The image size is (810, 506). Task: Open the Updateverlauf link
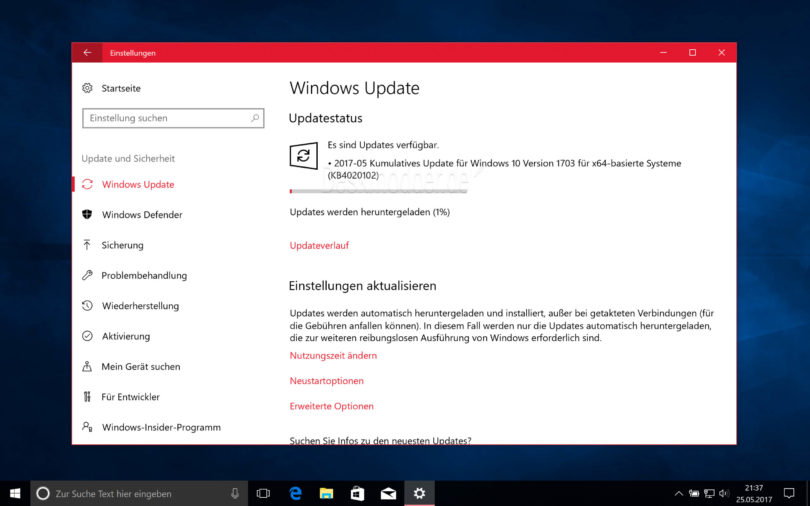tap(319, 245)
